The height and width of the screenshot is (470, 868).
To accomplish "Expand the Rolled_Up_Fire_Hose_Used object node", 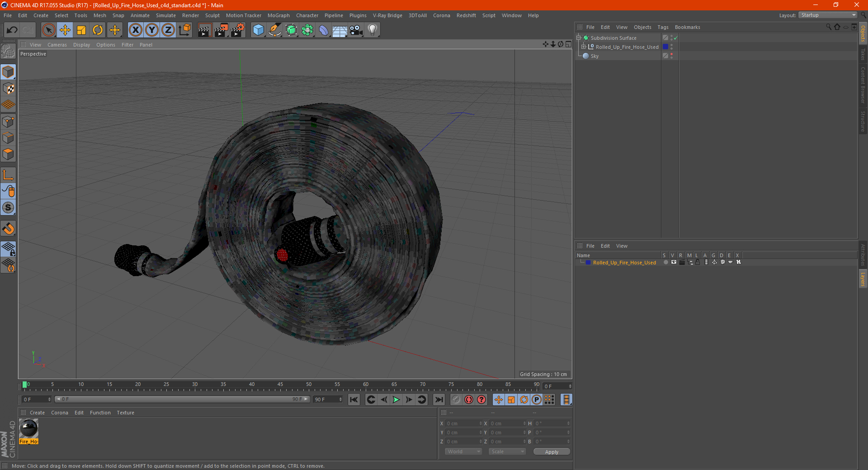I will point(584,47).
